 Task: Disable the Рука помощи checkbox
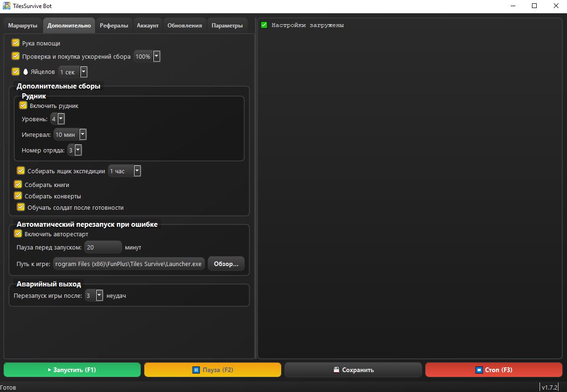[x=16, y=43]
